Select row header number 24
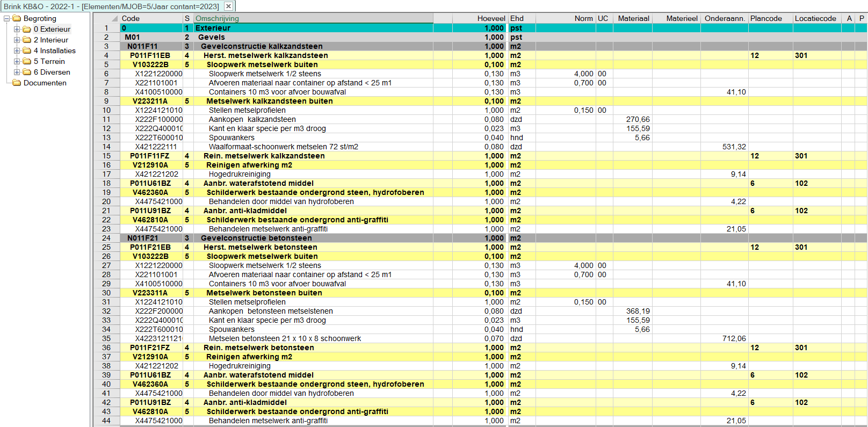This screenshot has height=427, width=868. click(106, 238)
